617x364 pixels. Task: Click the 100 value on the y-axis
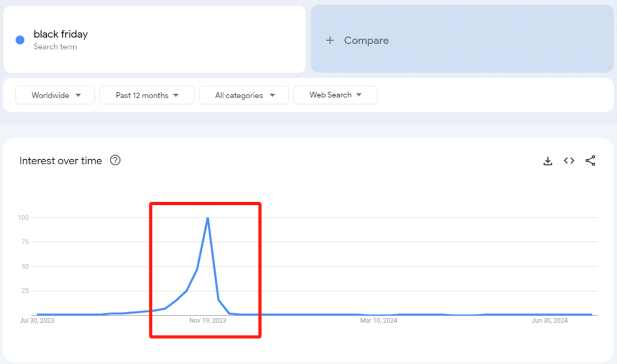[x=23, y=217]
